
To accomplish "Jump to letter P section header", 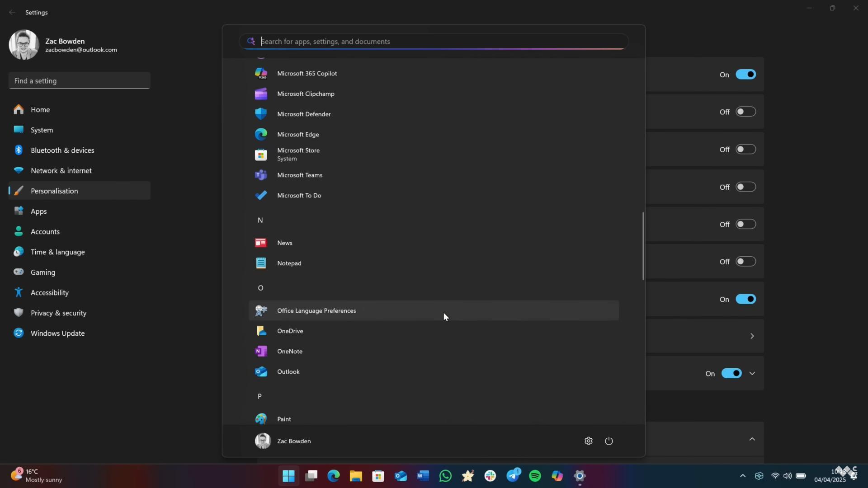I will click(x=260, y=396).
